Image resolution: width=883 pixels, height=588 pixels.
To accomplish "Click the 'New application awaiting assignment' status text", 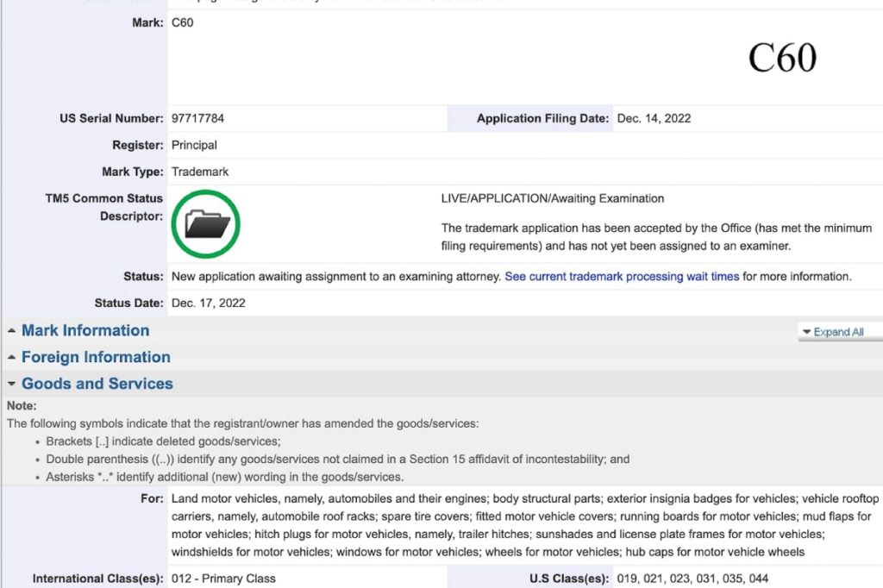I will pos(336,277).
